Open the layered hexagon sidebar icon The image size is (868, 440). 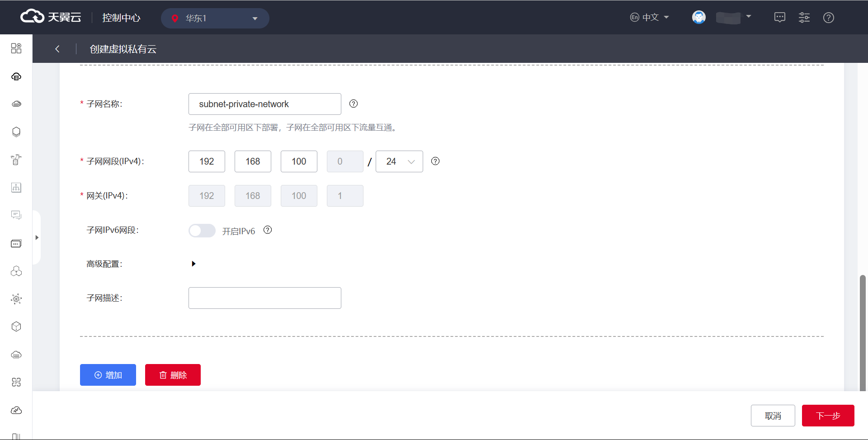coord(16,132)
